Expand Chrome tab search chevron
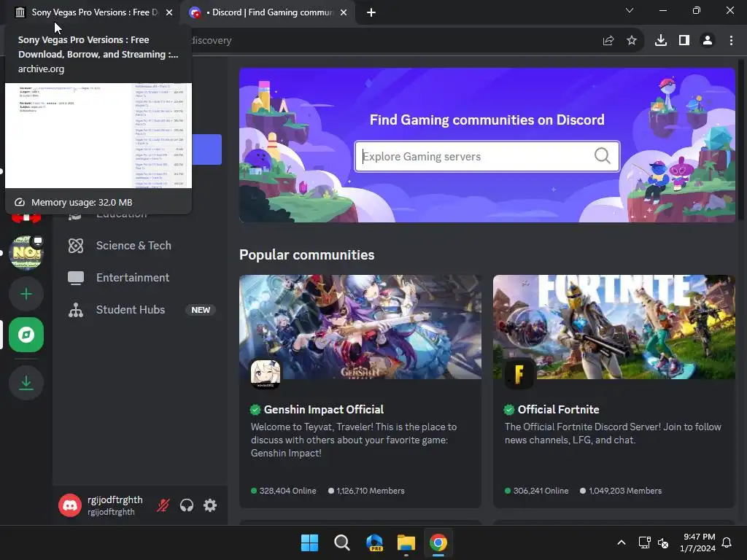Image resolution: width=747 pixels, height=560 pixels. point(630,10)
